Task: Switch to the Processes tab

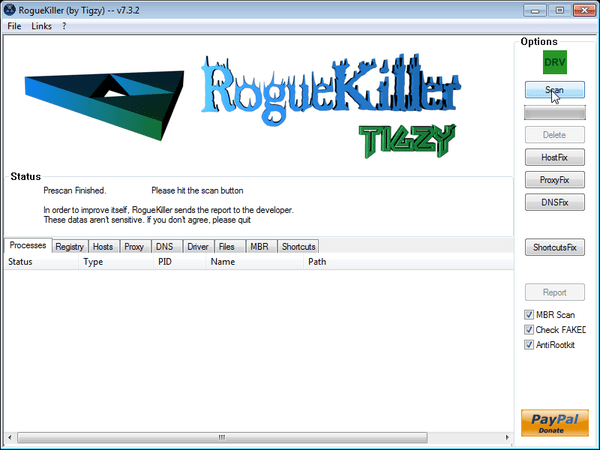Action: coord(28,245)
